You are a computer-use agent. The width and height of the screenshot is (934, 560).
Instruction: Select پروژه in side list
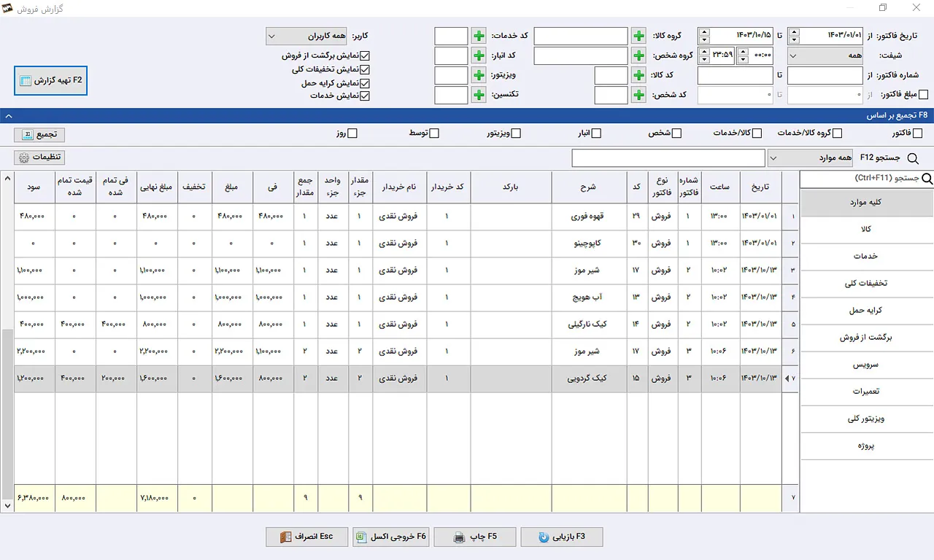[x=867, y=446]
